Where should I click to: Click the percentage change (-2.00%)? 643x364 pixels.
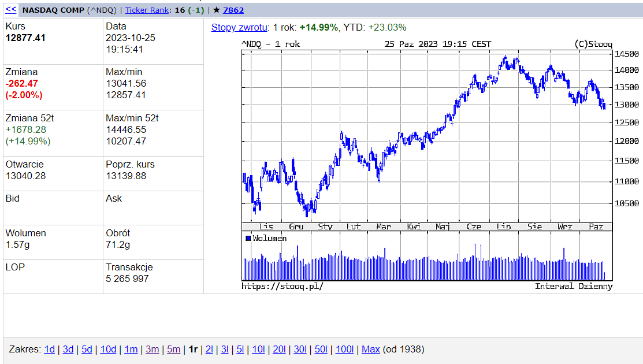tap(24, 95)
